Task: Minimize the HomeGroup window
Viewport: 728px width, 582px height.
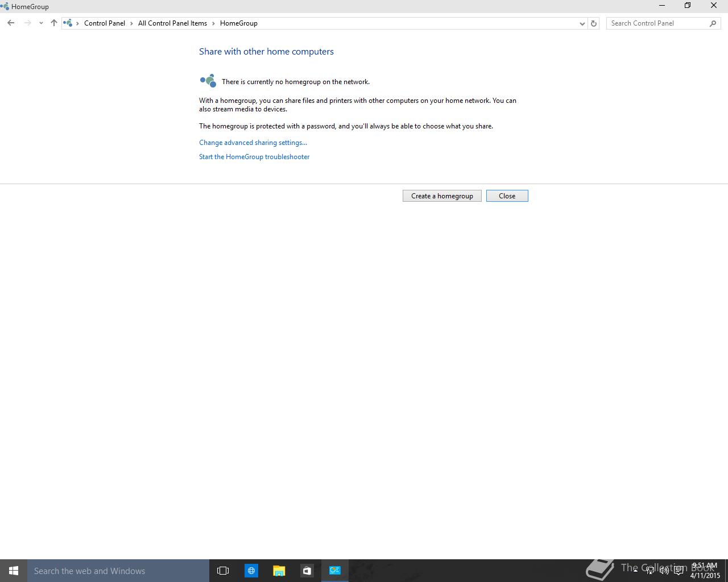Action: coord(662,6)
